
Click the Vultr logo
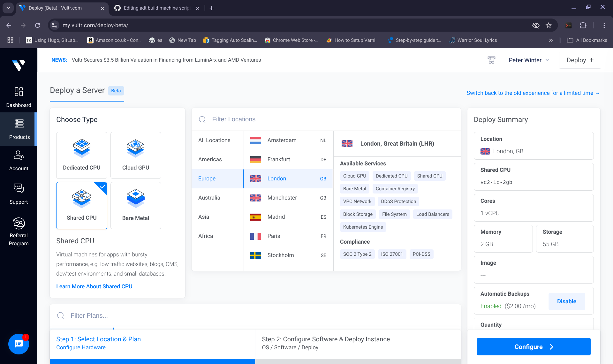point(19,65)
